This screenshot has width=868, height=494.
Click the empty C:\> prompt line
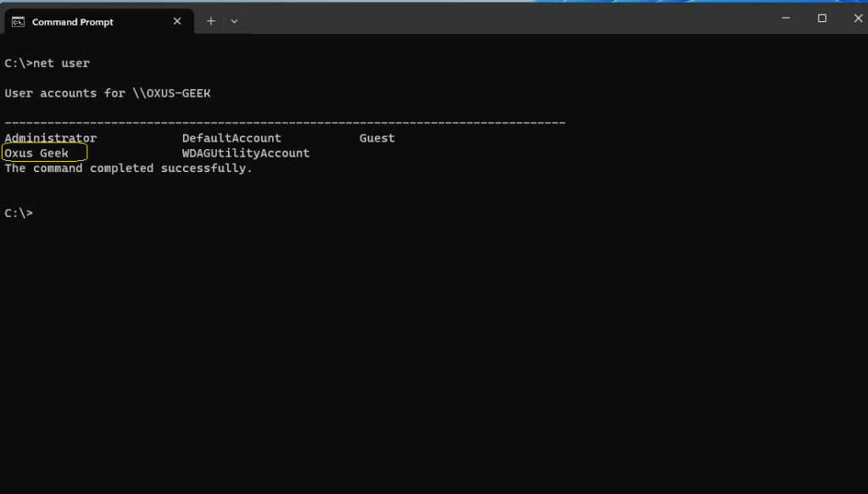[19, 213]
